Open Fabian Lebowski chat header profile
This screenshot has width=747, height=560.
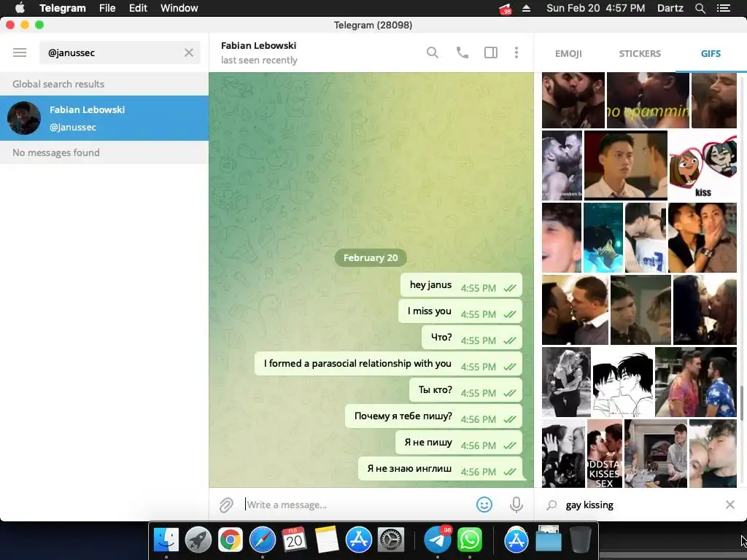click(x=259, y=52)
